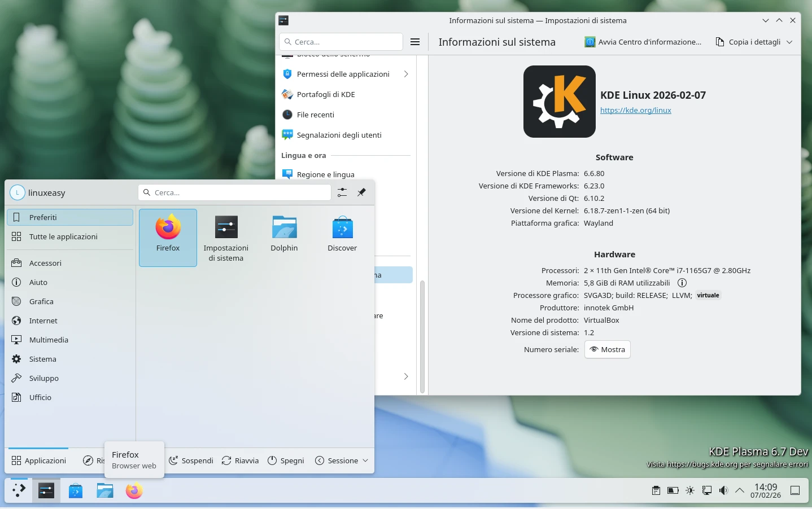Open Impostazioni di sistema from the launcher
Image resolution: width=812 pixels, height=509 pixels.
[x=226, y=233]
